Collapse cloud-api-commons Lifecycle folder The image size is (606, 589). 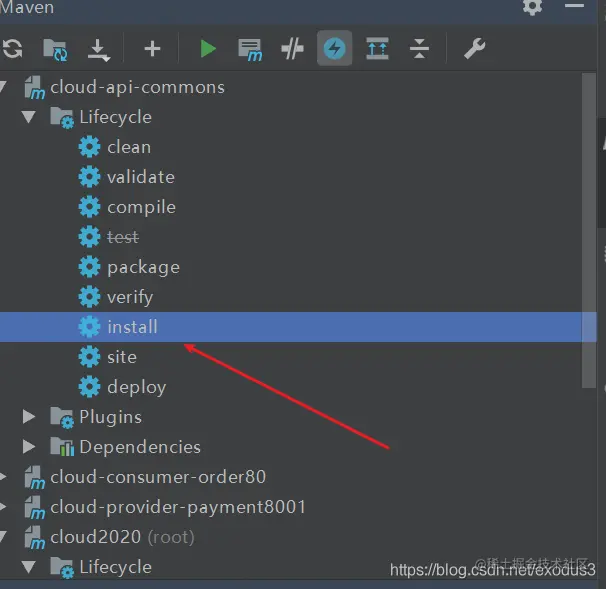pyautogui.click(x=29, y=117)
